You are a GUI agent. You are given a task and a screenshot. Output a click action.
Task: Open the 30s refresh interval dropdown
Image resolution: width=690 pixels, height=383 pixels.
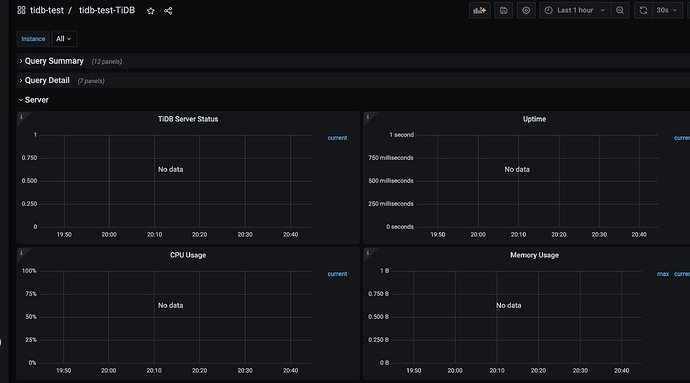[x=667, y=11]
